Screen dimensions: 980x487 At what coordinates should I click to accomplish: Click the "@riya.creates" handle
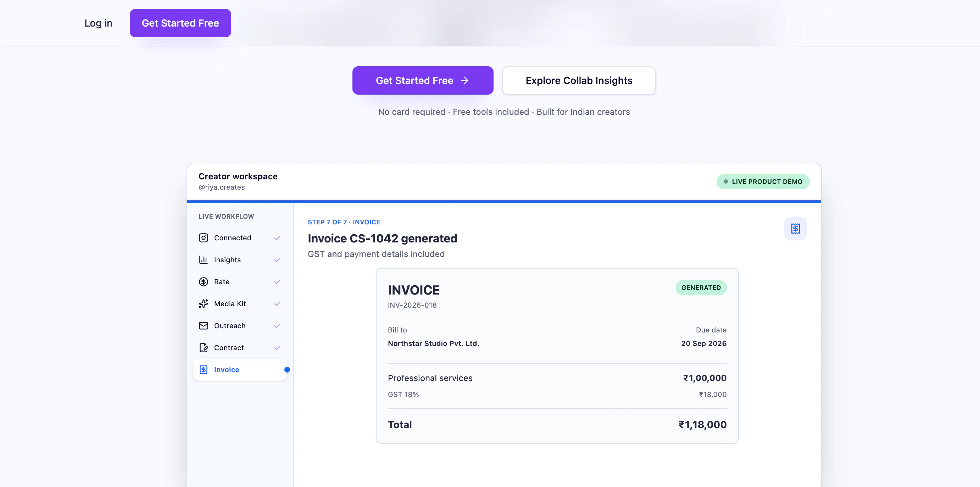[x=222, y=187]
